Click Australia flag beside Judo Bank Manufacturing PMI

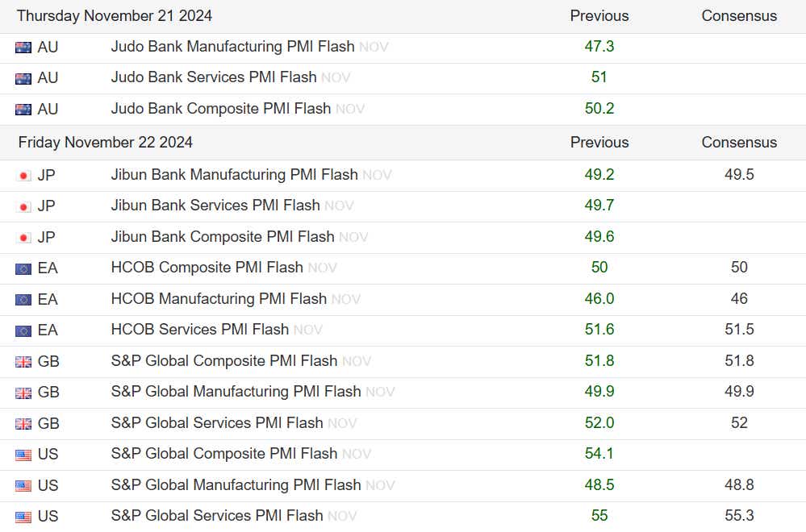(23, 48)
